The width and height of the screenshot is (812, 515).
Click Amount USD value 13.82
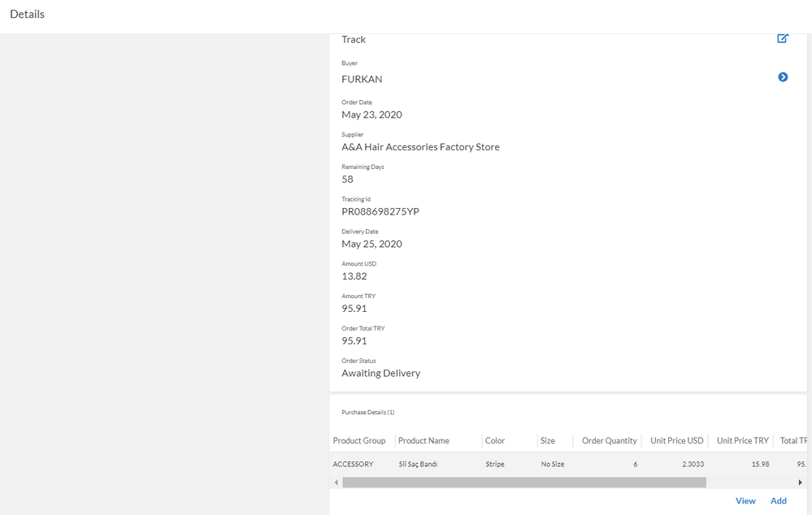pyautogui.click(x=354, y=276)
